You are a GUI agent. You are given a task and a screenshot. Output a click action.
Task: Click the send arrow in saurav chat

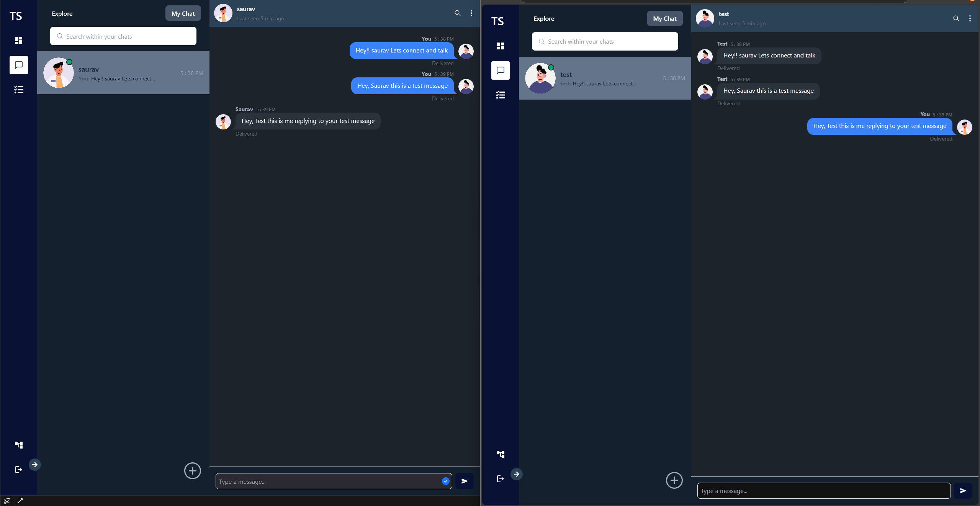464,481
